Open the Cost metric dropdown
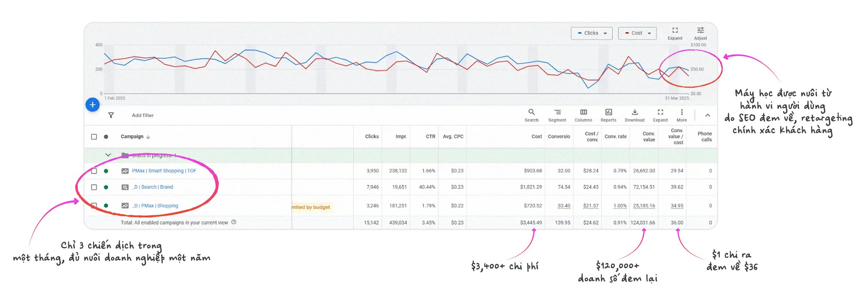This screenshot has width=868, height=298. tap(637, 33)
